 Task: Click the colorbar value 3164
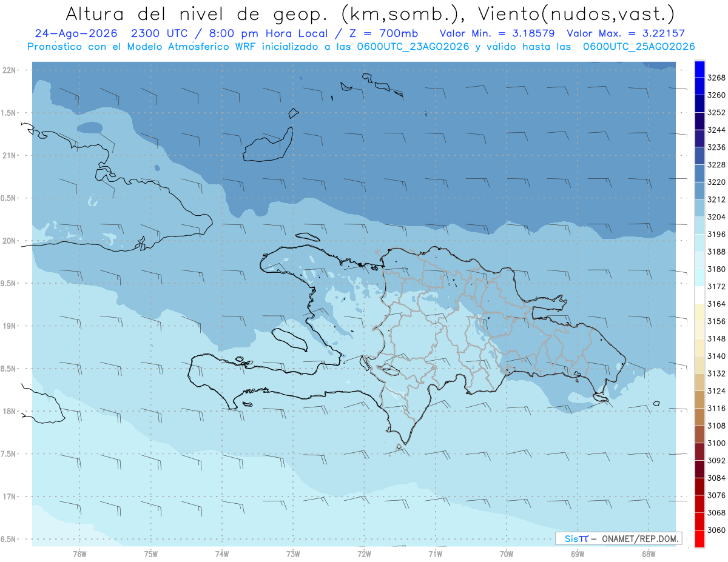tap(716, 304)
